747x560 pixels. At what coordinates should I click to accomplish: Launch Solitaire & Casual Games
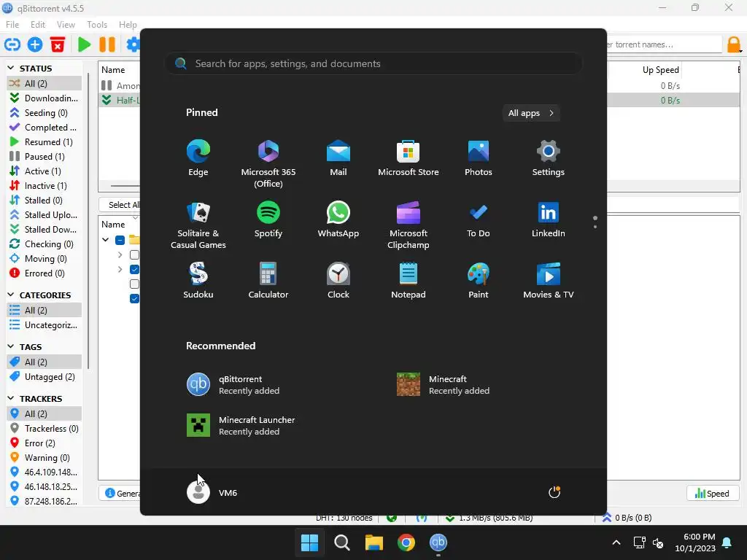pyautogui.click(x=198, y=225)
